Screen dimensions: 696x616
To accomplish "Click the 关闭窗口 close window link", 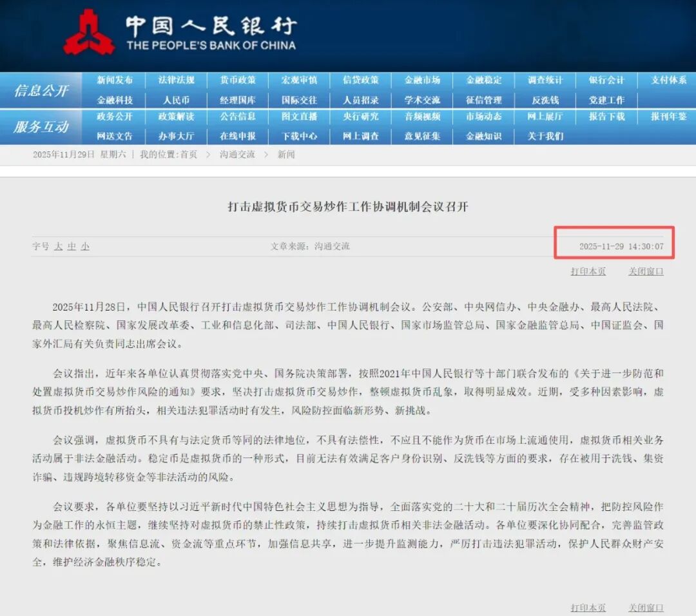I will [644, 271].
